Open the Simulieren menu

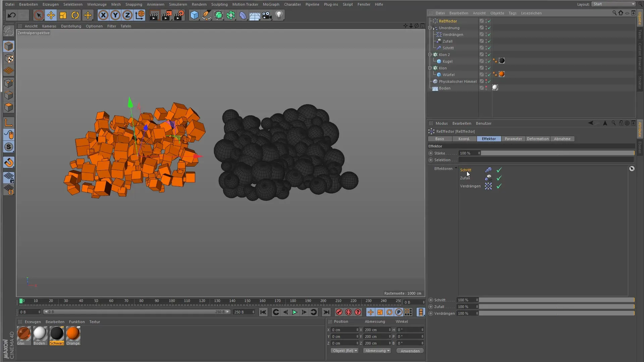(x=178, y=4)
